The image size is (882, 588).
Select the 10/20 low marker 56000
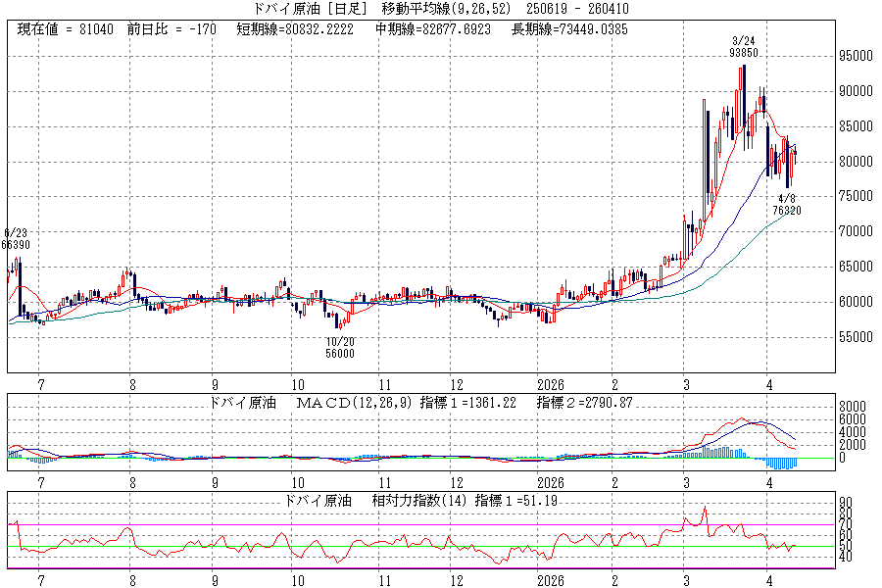click(340, 355)
